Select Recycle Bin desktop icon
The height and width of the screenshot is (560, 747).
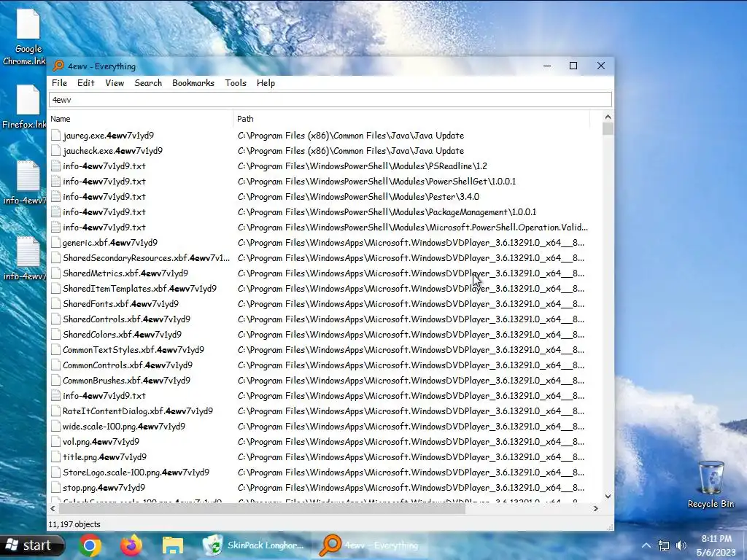(711, 485)
